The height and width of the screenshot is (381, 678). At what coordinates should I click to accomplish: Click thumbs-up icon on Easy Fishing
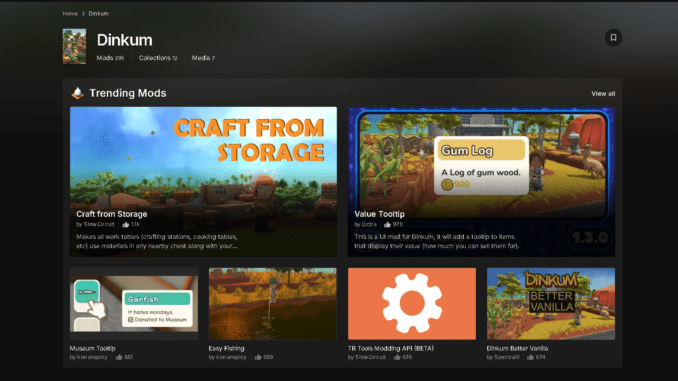[258, 357]
